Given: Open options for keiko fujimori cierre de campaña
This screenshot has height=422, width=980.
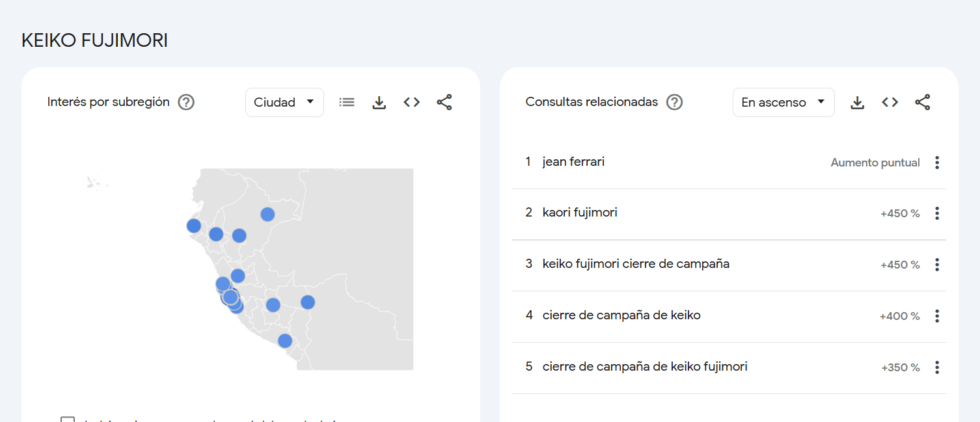Looking at the screenshot, I should 937,265.
